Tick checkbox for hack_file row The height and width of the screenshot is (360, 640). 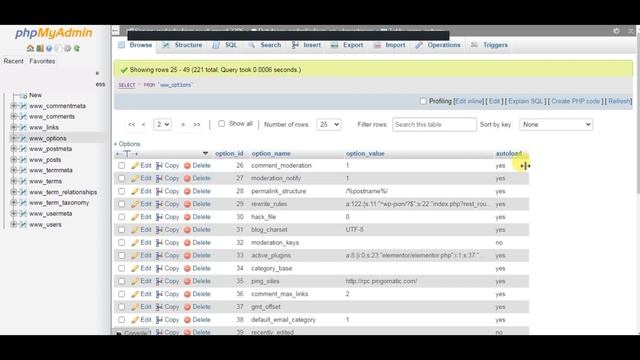pyautogui.click(x=122, y=217)
